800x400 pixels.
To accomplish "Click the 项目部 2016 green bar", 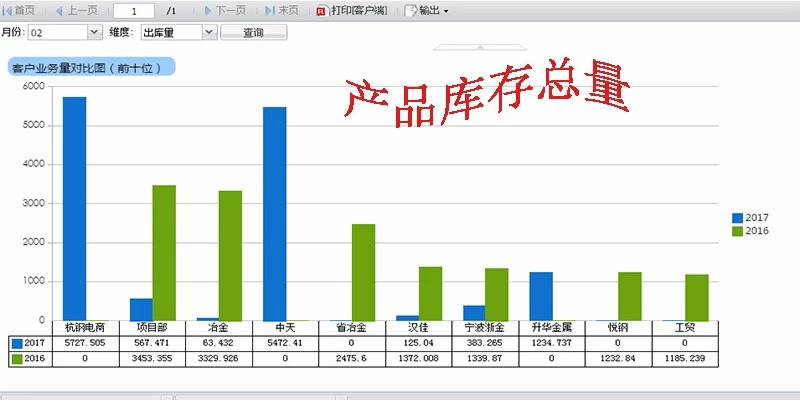I will [164, 252].
